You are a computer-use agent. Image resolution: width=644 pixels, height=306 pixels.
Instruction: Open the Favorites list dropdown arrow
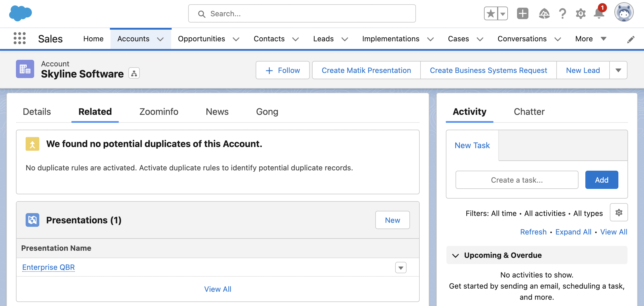(x=503, y=13)
